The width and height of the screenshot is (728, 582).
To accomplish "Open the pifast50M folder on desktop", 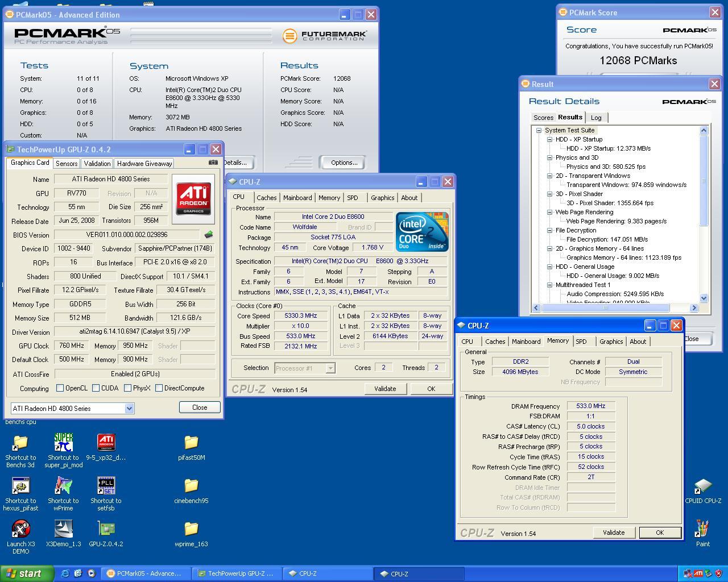I will pos(191,443).
